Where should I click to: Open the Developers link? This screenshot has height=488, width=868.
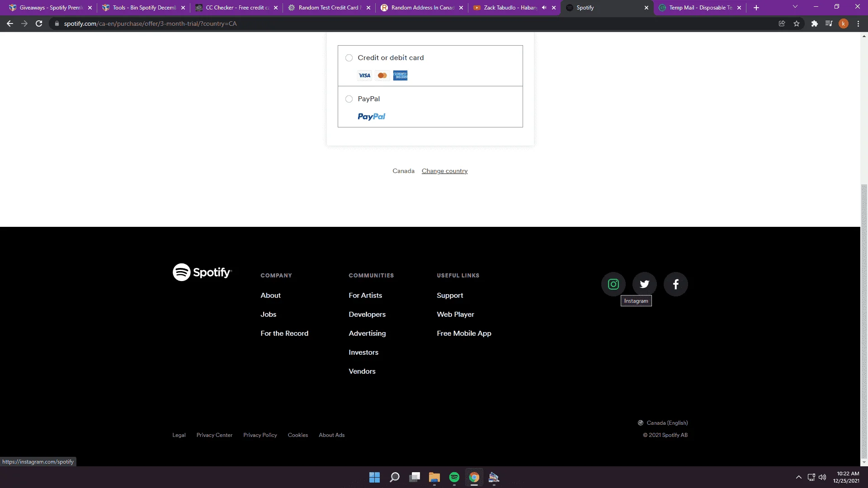click(x=367, y=314)
